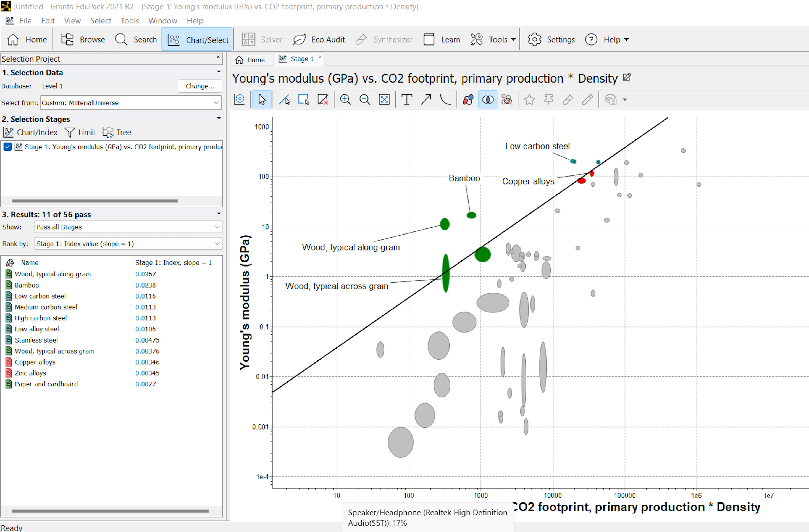Uncheck the Stage 1 checkbox
Viewport: 809px width, 532px height.
point(7,147)
